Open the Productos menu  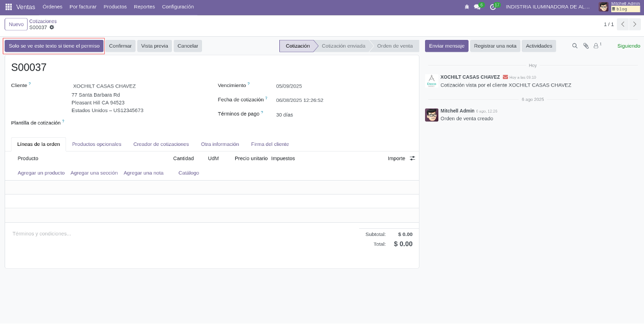pyautogui.click(x=115, y=7)
